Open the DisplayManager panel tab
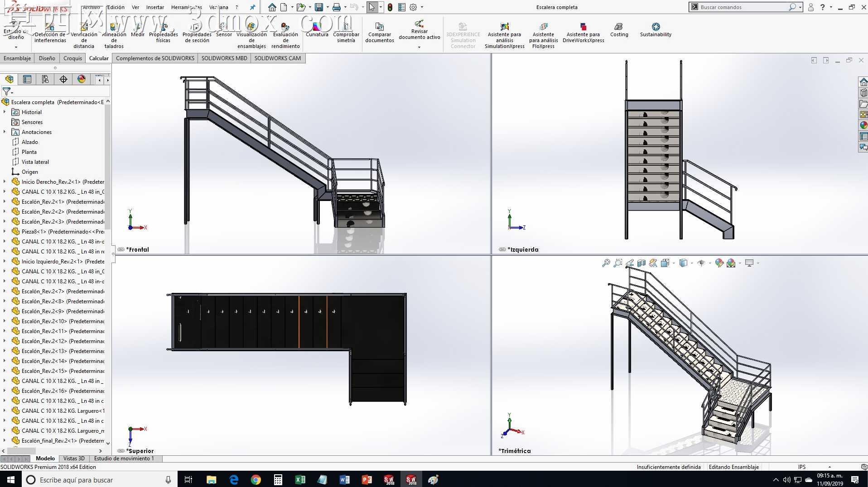The width and height of the screenshot is (868, 487). click(82, 79)
